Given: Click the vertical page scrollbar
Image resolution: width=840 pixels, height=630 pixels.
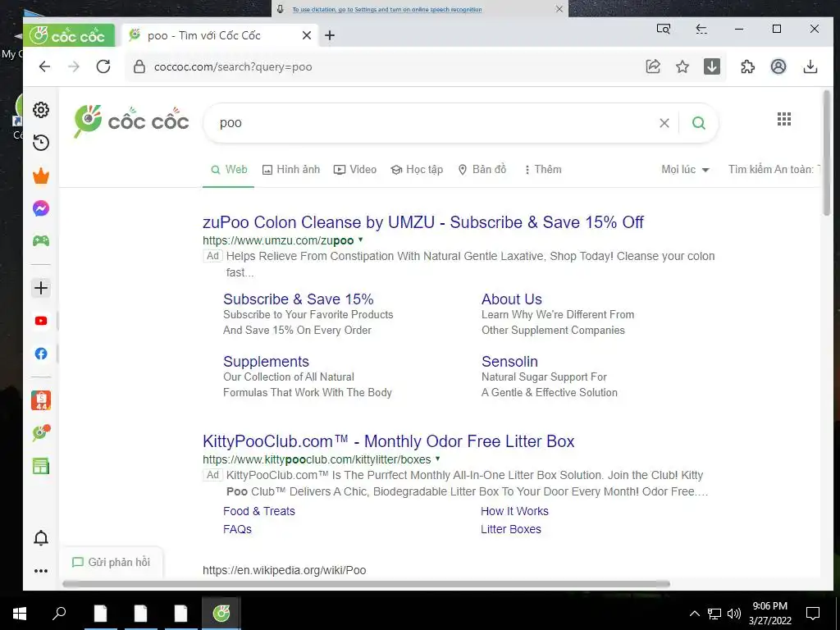Looking at the screenshot, I should pos(827,153).
